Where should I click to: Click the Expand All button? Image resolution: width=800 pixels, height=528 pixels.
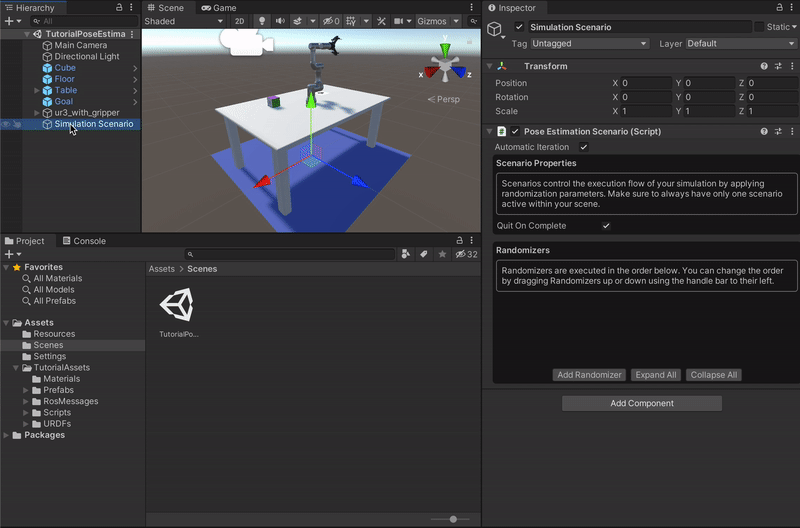(656, 375)
